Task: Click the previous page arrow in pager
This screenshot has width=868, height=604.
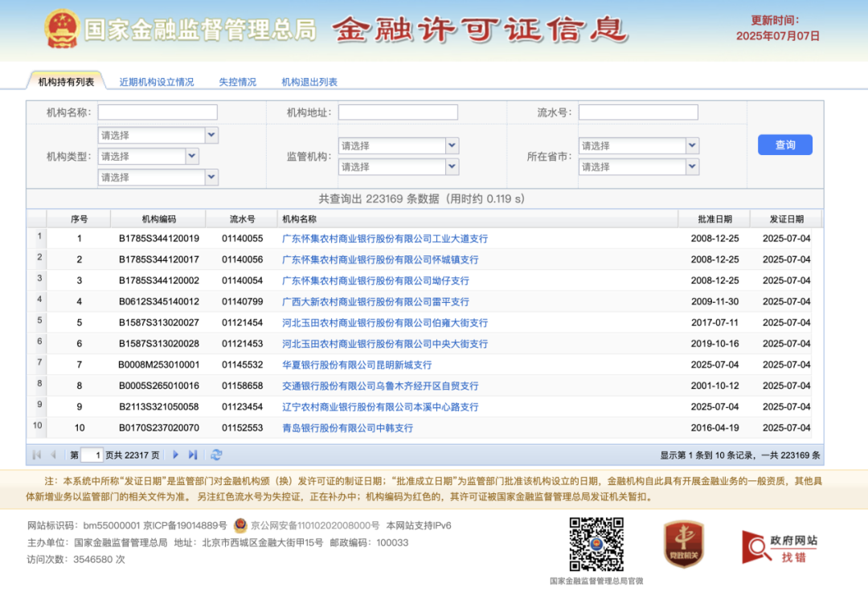Action: (x=54, y=455)
